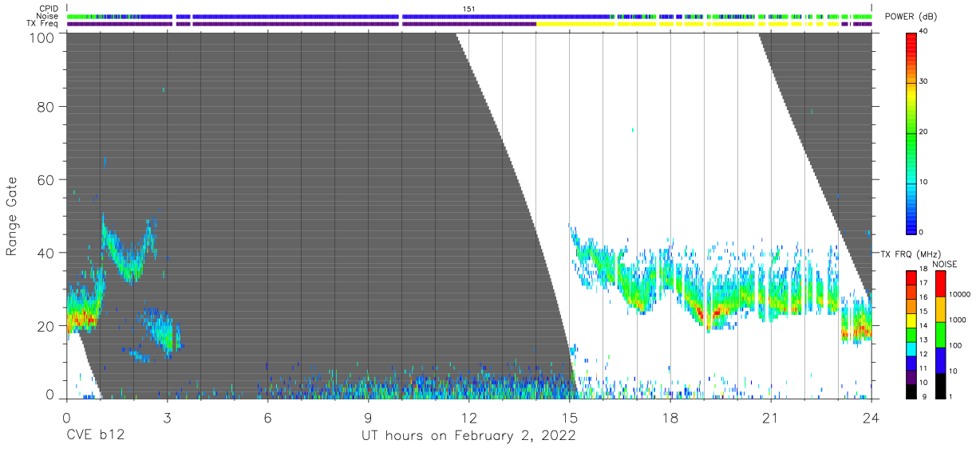
Task: Click the 'NOISE' legend title
Action: click(945, 264)
